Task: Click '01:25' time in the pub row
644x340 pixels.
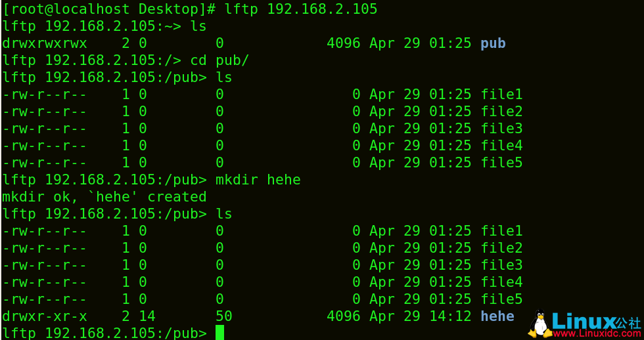Action: pos(450,43)
